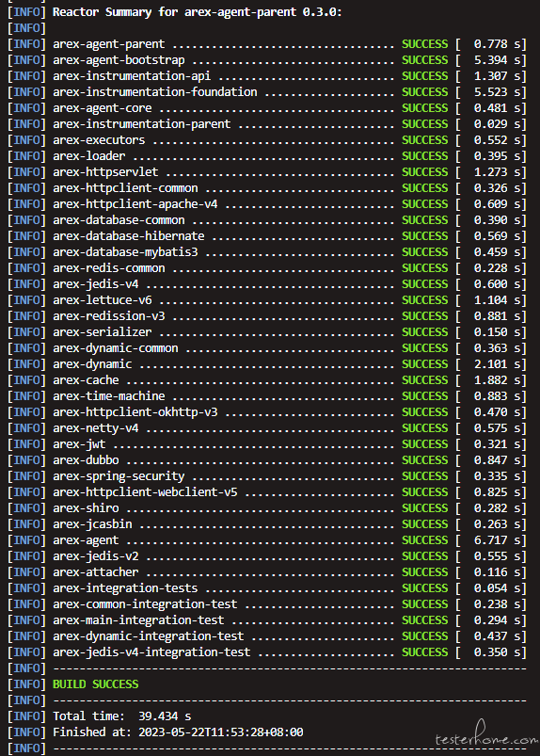The width and height of the screenshot is (540, 756).
Task: Select arex-httpclient-apache-v4 text
Action: pyautogui.click(x=135, y=204)
